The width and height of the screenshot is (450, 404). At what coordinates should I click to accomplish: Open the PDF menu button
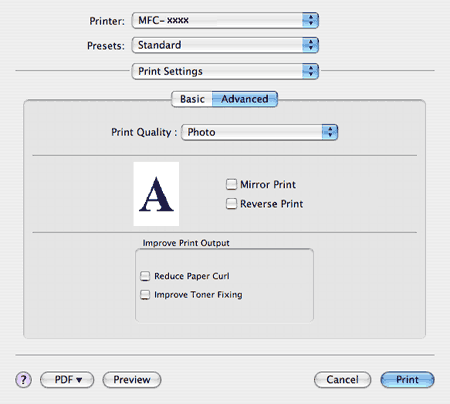(x=67, y=380)
